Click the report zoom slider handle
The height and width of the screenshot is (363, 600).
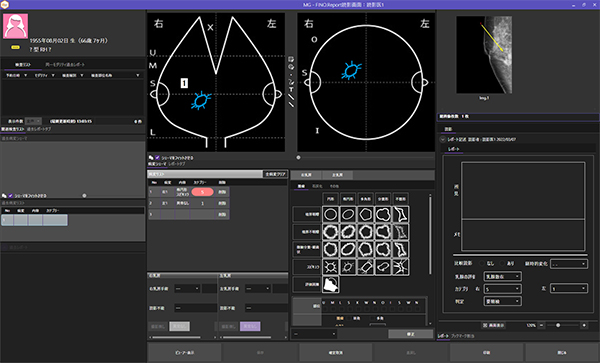558,325
